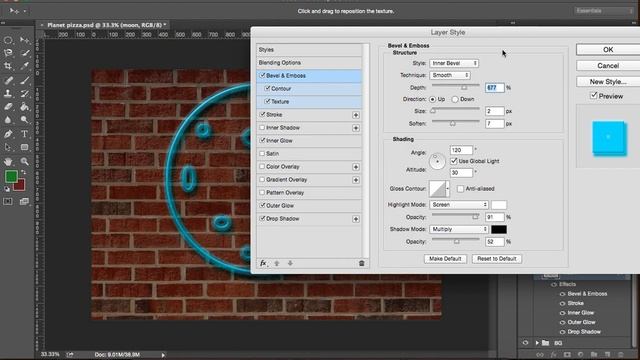Select the Clone Stamp tool
The width and height of the screenshot is (640, 360).
coord(8,93)
